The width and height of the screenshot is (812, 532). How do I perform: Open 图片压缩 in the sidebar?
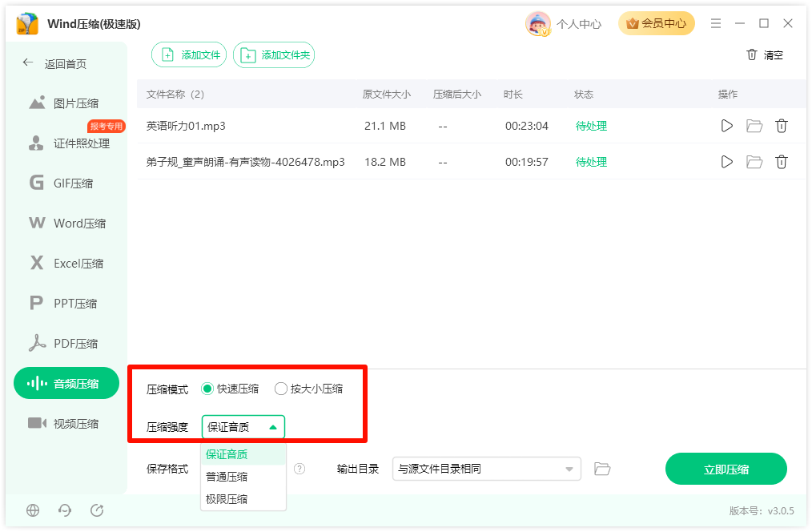point(66,103)
